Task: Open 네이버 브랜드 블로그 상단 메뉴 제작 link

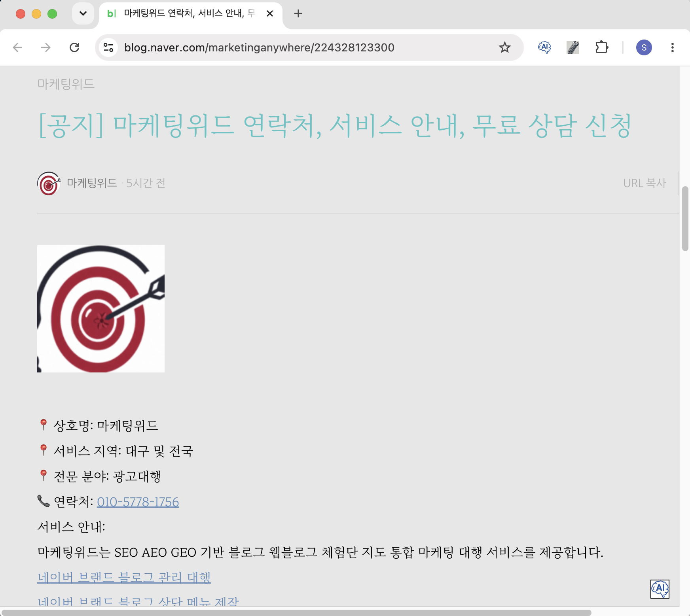Action: pos(138,601)
